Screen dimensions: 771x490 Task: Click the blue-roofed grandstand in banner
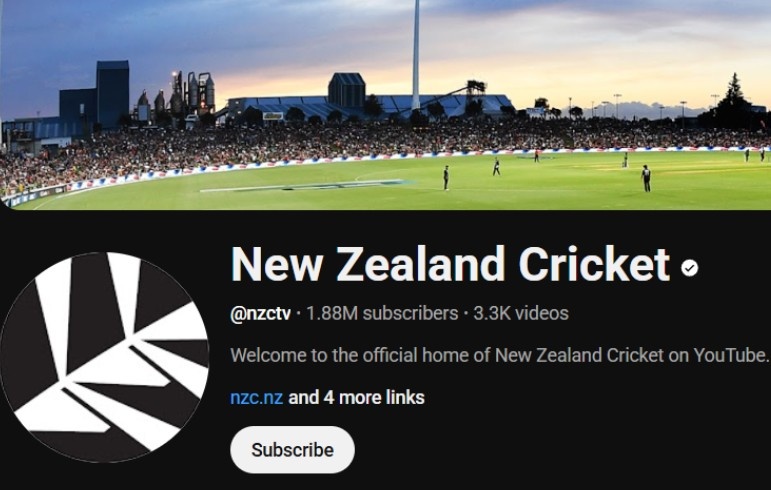369,107
